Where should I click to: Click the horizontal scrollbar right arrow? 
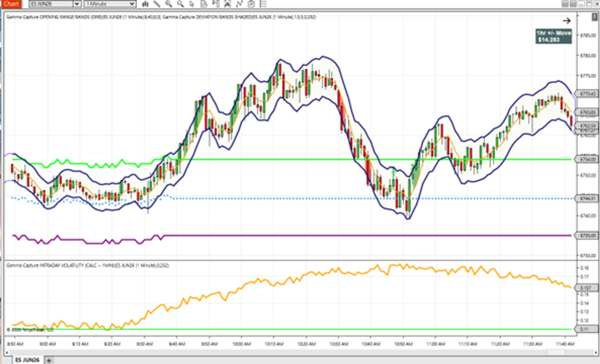596,352
